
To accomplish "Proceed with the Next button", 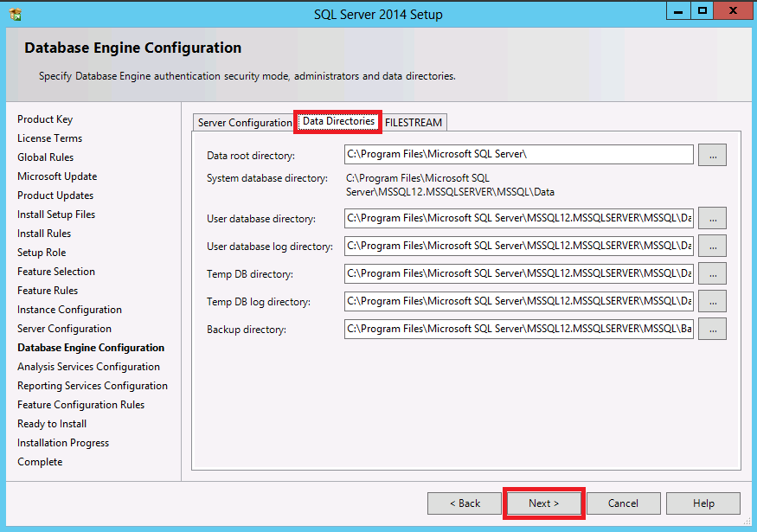I will (x=544, y=503).
